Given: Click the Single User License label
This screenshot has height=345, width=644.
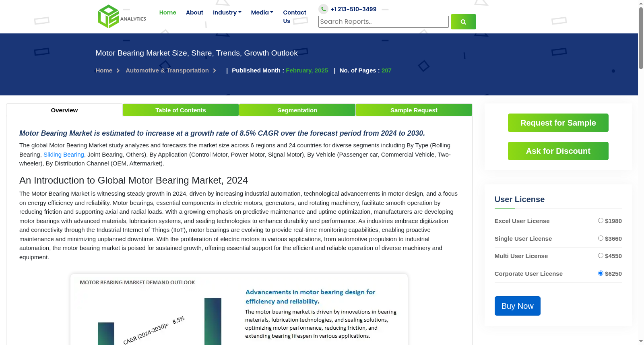Looking at the screenshot, I should (523, 239).
